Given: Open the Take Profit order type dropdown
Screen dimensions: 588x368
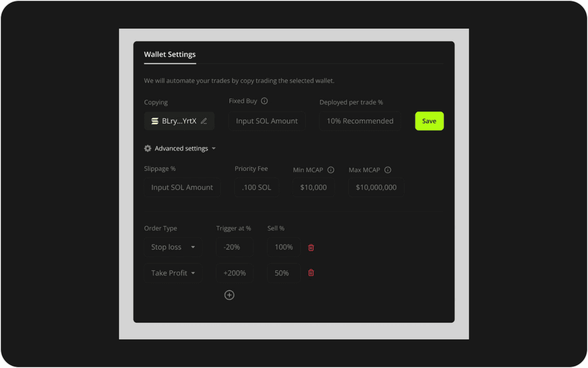Looking at the screenshot, I should click(173, 273).
